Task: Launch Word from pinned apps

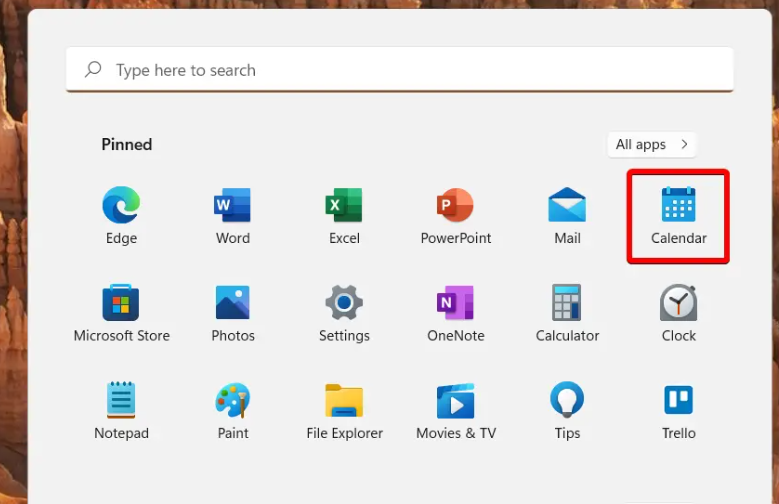Action: click(x=233, y=205)
